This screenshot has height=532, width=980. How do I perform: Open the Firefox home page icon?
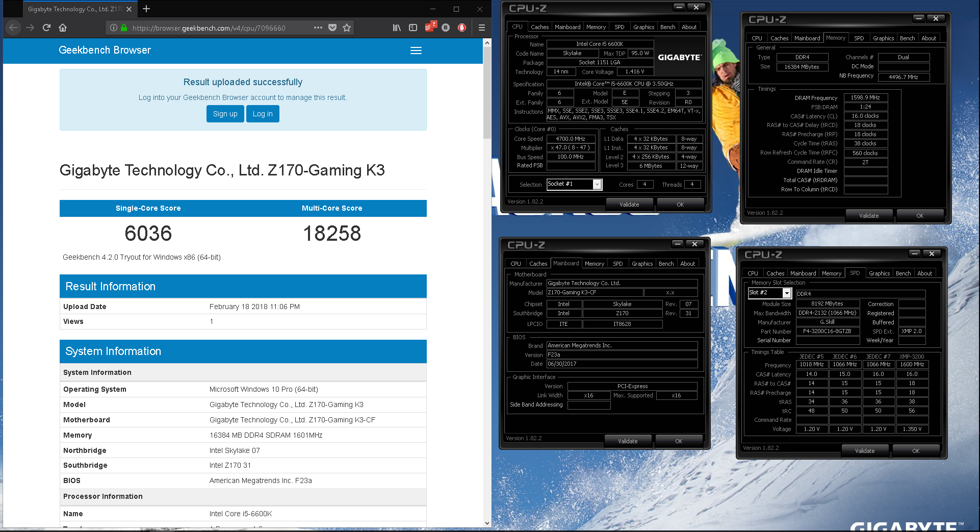[63, 28]
